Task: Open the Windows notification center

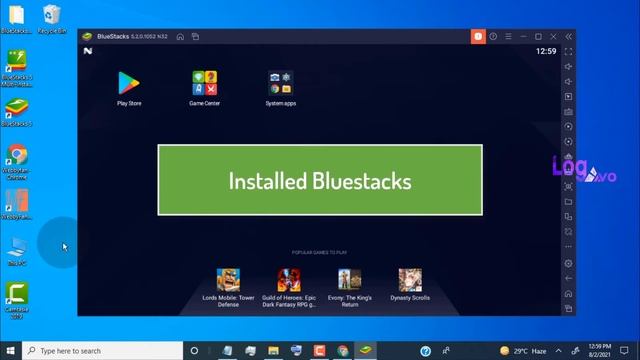Action: point(624,351)
